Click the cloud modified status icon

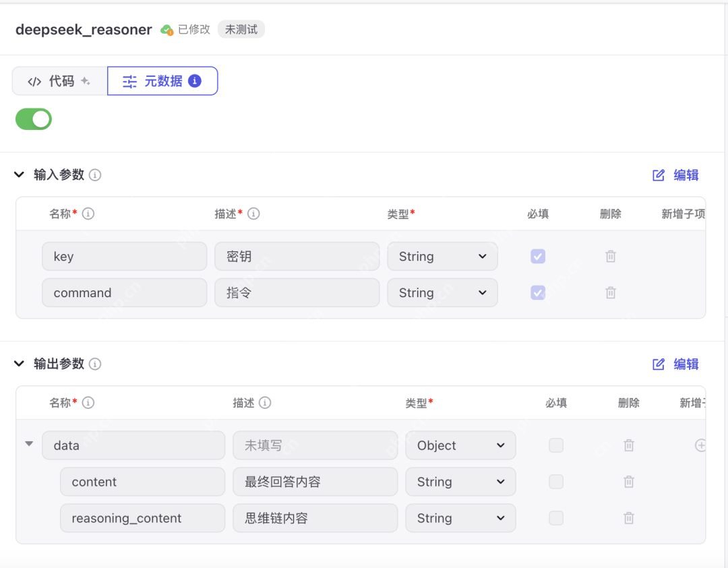(166, 30)
